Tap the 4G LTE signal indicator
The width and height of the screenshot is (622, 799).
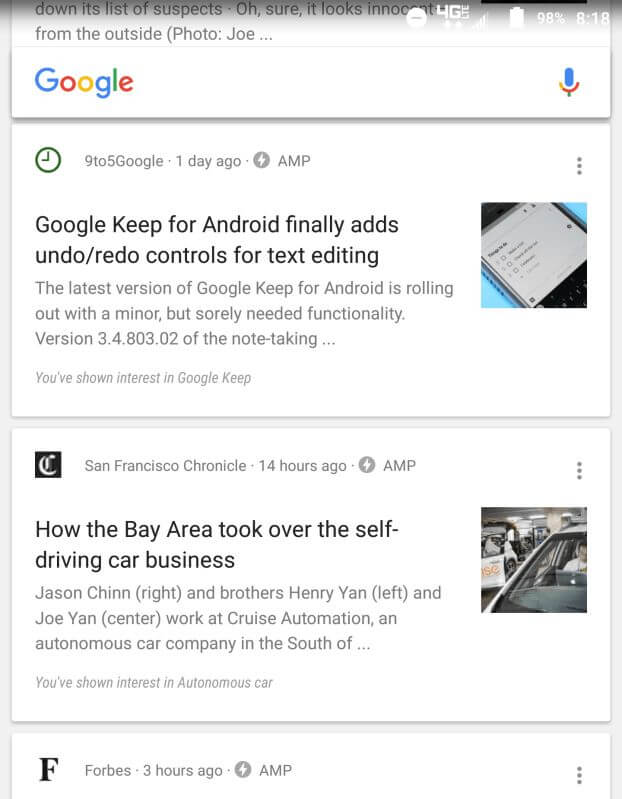click(453, 14)
